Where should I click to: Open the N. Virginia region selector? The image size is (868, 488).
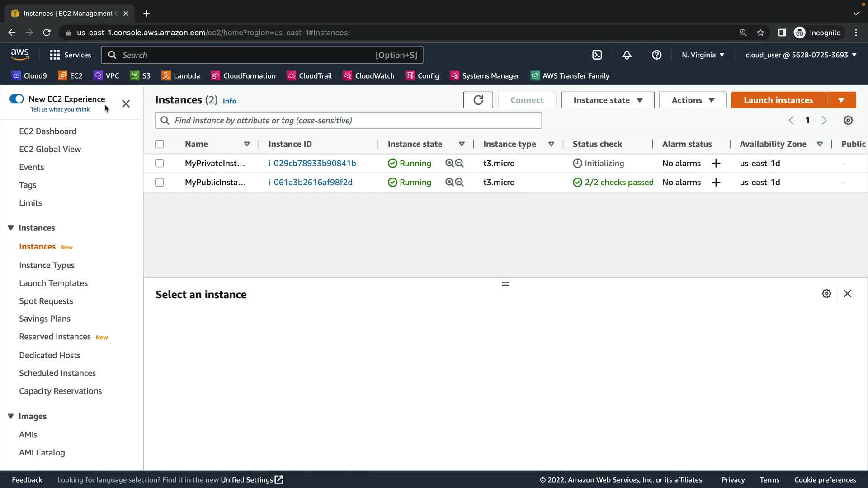(x=703, y=55)
